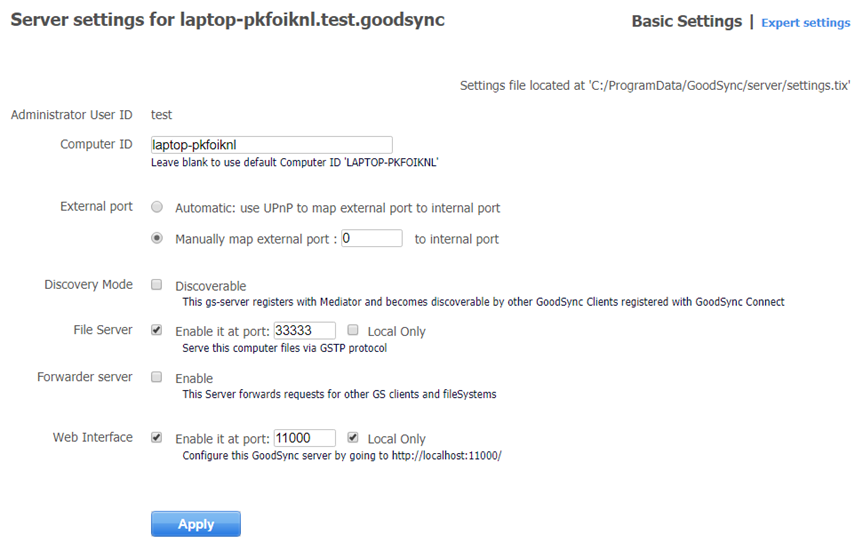
Task: Enable the Discoverable checkbox
Action: 156,285
